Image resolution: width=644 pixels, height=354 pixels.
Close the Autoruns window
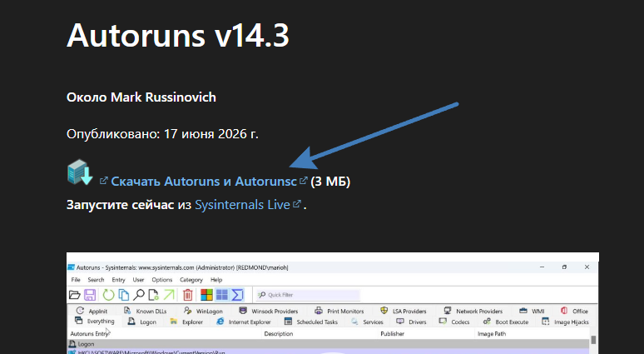point(587,267)
